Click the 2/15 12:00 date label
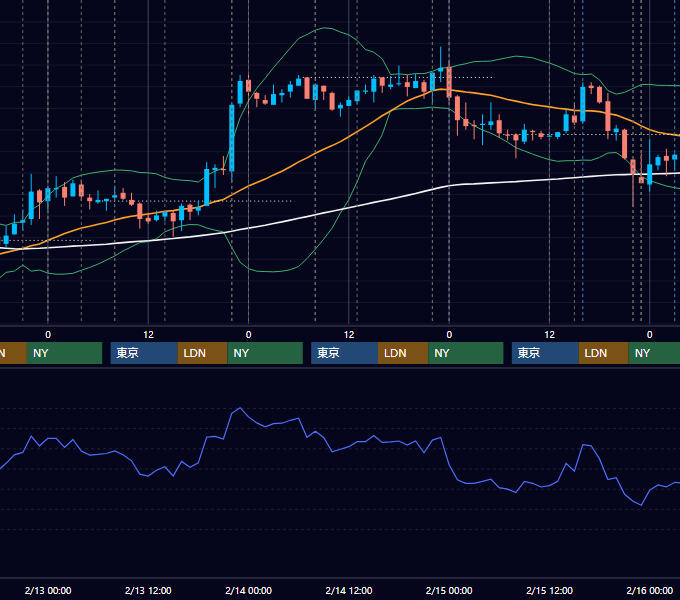Screen dimensions: 680x600 click(549, 590)
